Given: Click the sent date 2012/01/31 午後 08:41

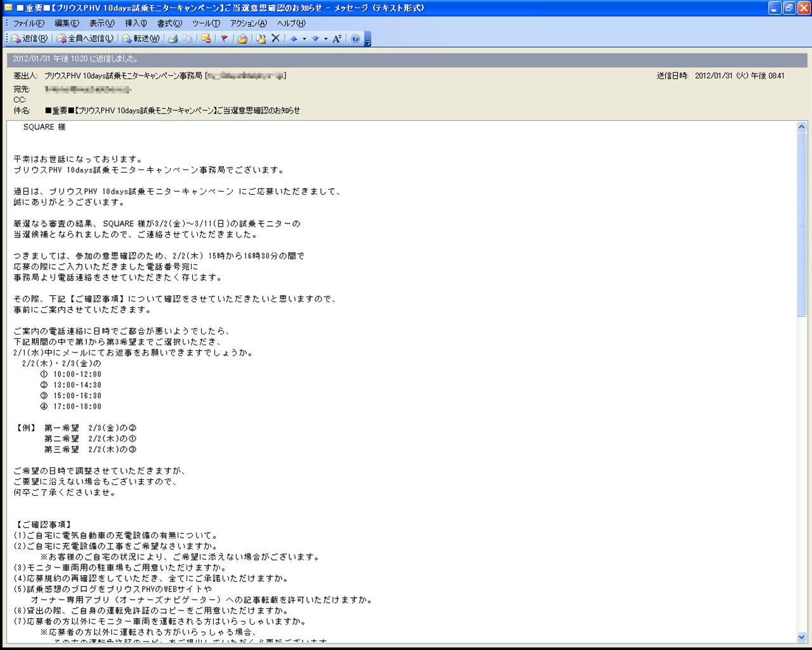Looking at the screenshot, I should click(x=740, y=76).
